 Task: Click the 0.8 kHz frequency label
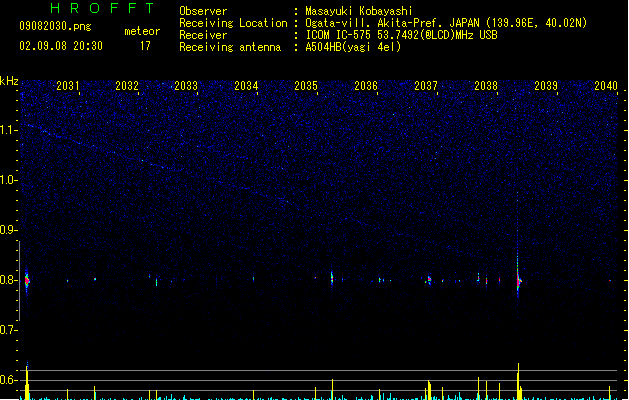[x=9, y=280]
